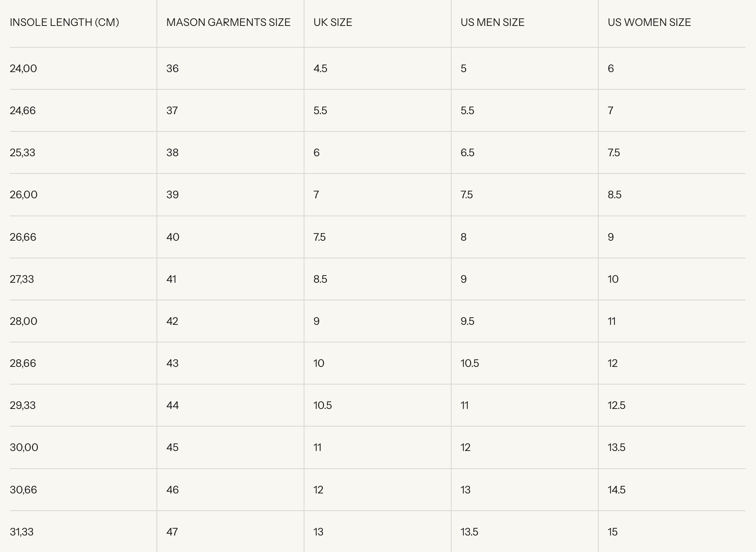The height and width of the screenshot is (552, 756).
Task: Select US women size 12.5 cell
Action: pos(616,406)
